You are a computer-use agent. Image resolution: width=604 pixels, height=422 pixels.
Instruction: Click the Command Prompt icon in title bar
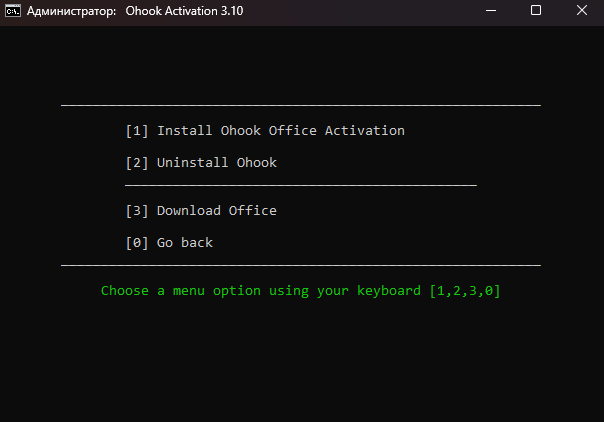(x=15, y=11)
